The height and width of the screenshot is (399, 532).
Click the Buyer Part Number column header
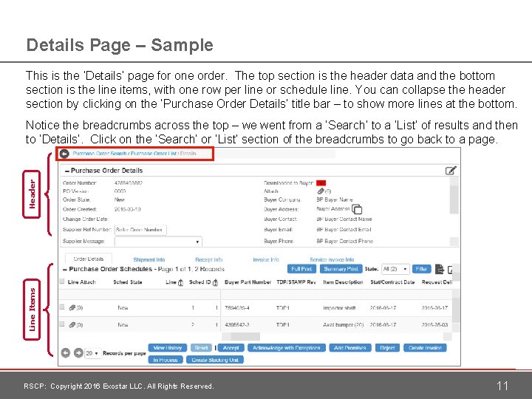[x=248, y=282]
